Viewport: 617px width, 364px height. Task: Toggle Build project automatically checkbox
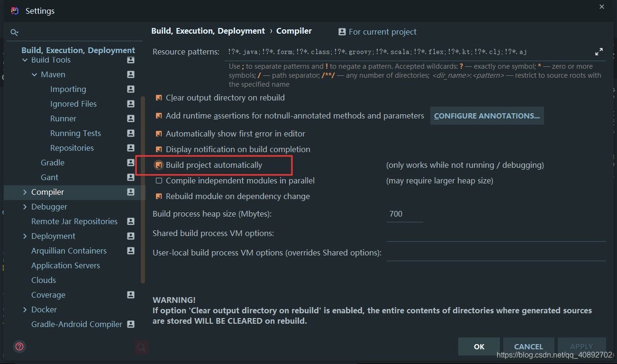tap(159, 165)
